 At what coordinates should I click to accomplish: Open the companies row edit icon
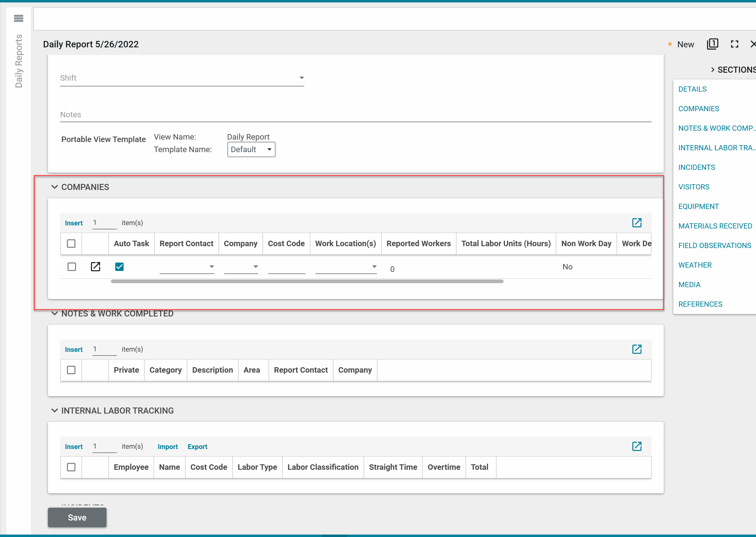point(95,267)
